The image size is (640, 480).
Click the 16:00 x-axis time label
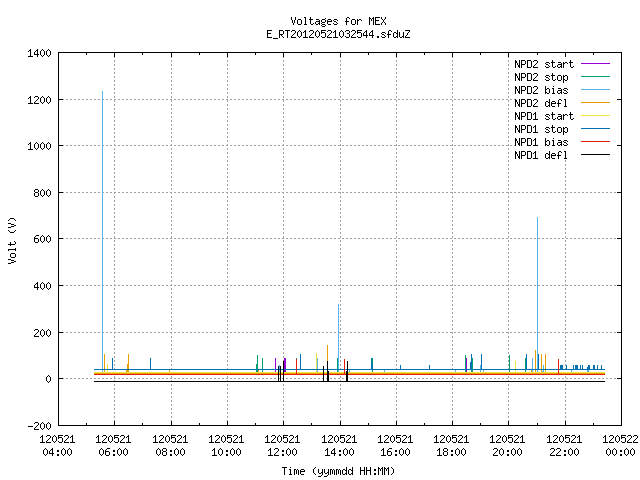(x=395, y=452)
